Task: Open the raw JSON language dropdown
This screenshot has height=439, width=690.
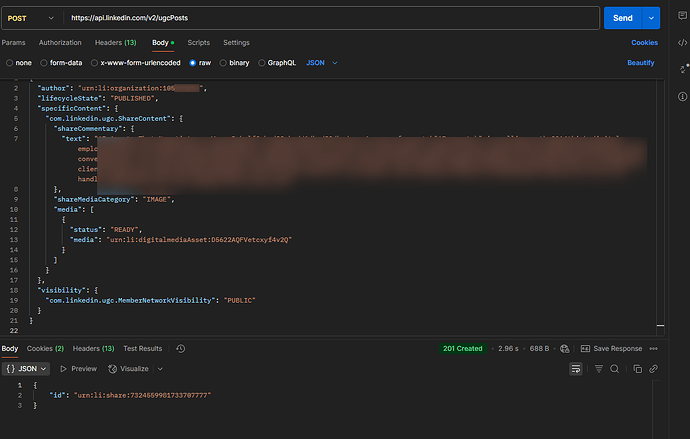Action: (x=322, y=63)
